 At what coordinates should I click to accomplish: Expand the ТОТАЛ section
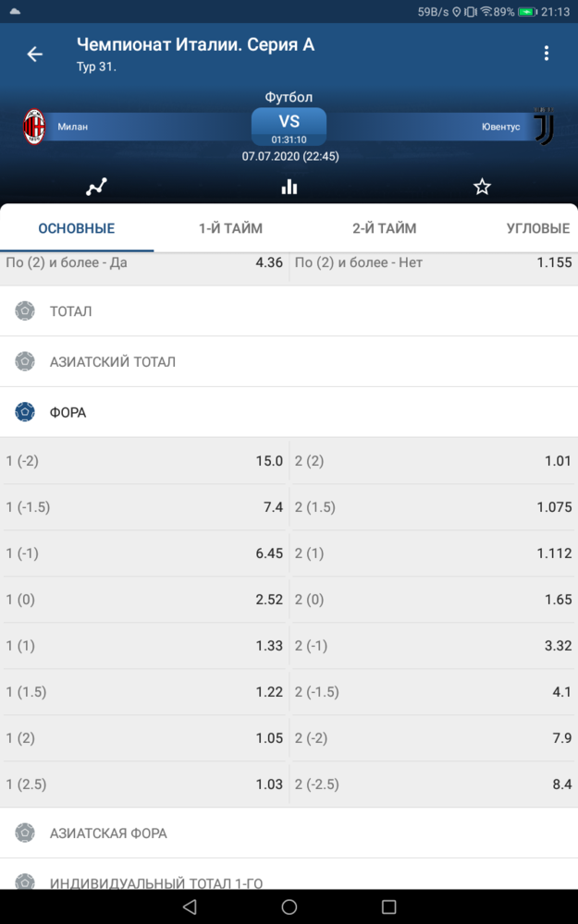coord(289,311)
